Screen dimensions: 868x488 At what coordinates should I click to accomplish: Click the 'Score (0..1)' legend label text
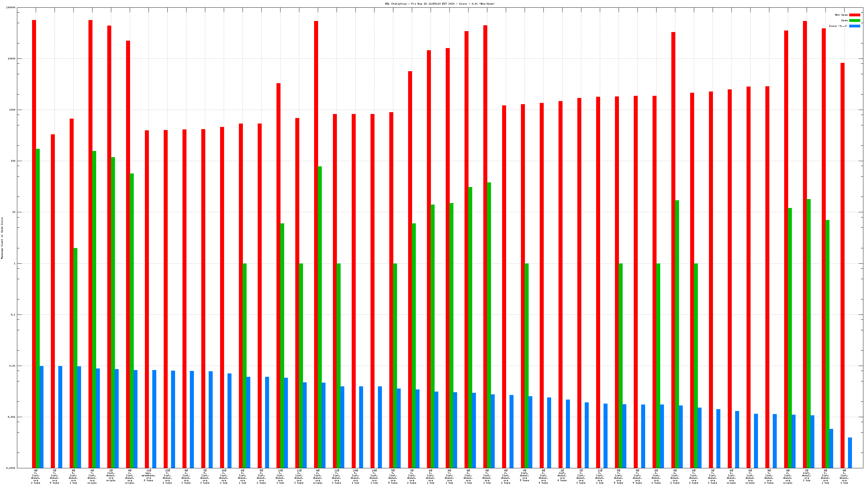(838, 26)
